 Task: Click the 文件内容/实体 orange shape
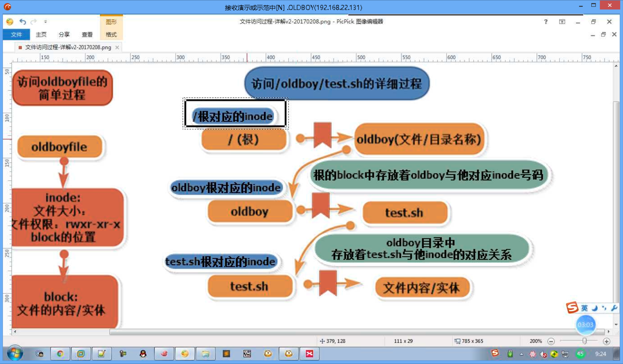pyautogui.click(x=422, y=288)
